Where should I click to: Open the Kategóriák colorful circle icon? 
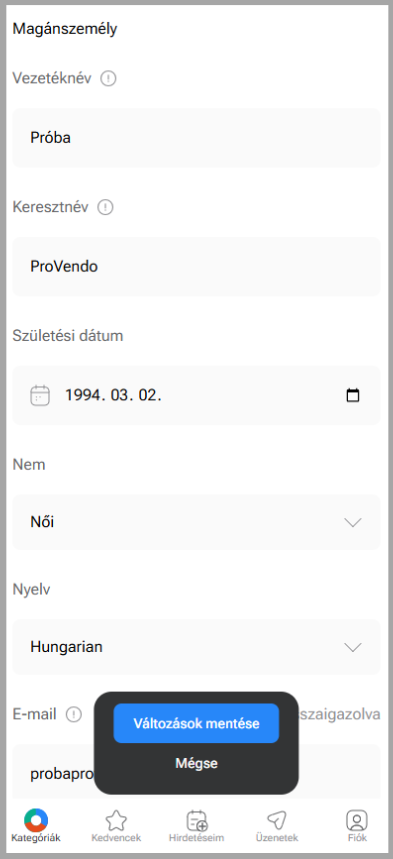coord(36,820)
